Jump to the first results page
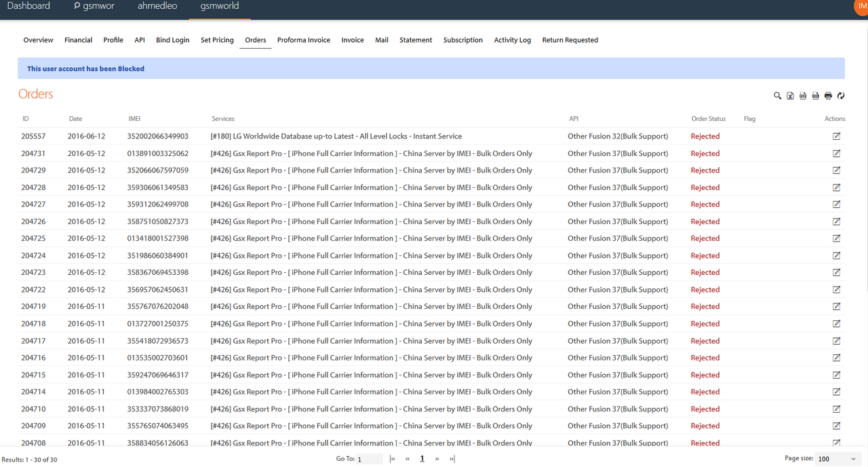 (393, 459)
